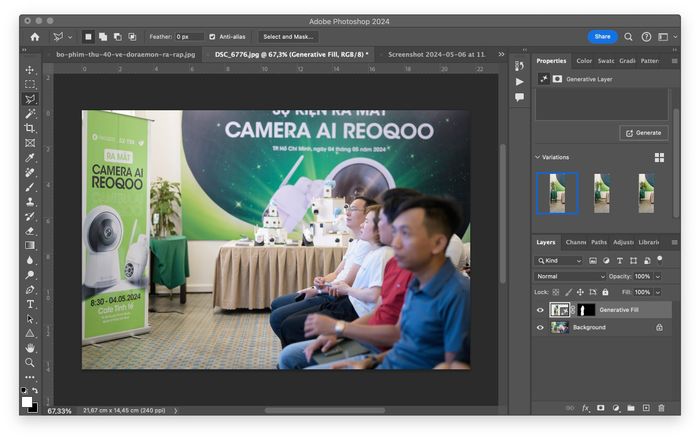Select the Path Selection tool
The image size is (700, 439).
(x=30, y=319)
